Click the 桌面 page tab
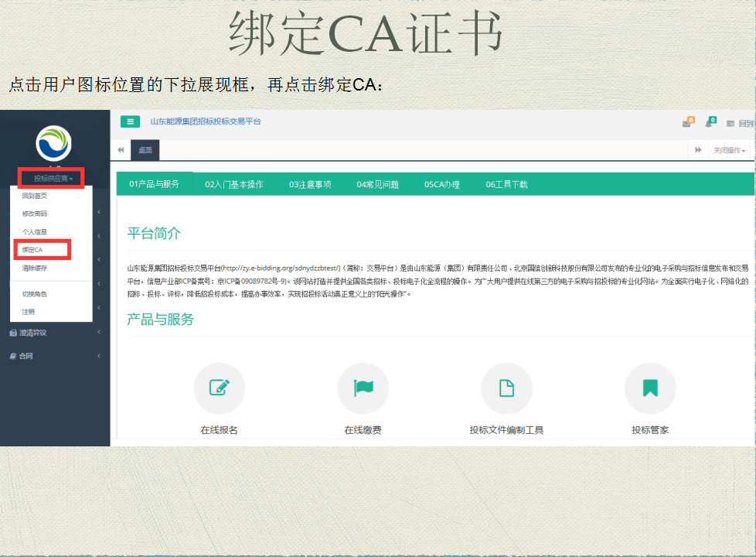 [145, 150]
